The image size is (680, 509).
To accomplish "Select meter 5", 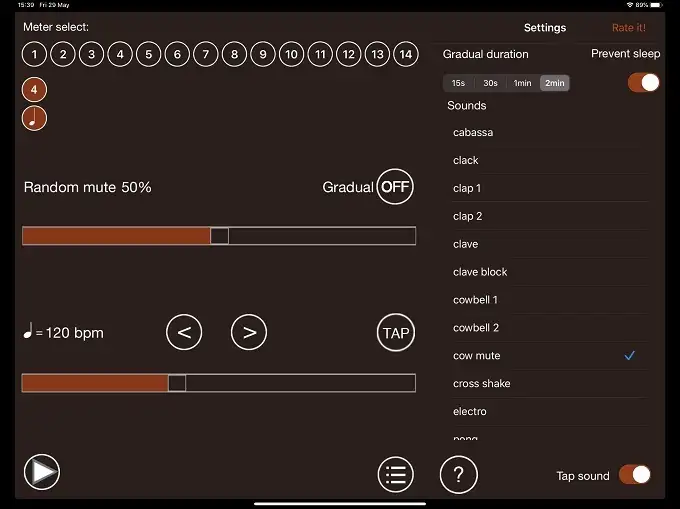I will tap(149, 54).
